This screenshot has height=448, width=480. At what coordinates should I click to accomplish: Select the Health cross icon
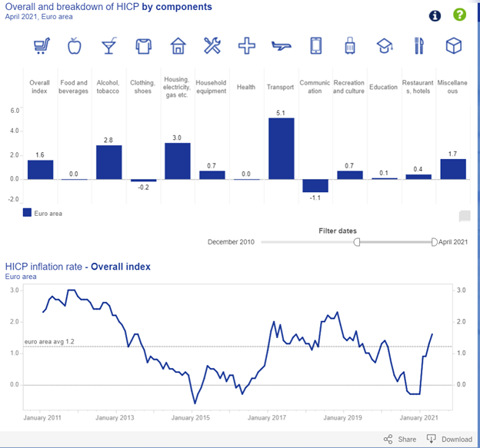(246, 47)
